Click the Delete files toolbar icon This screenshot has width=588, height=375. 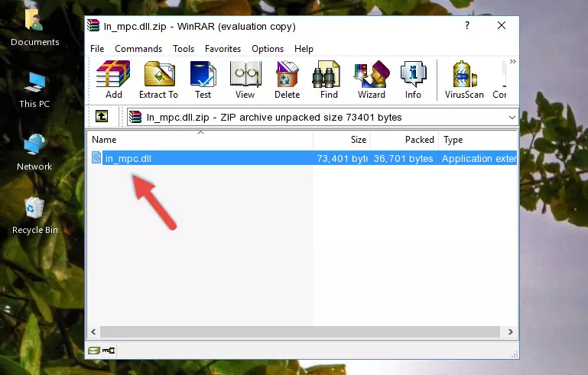(288, 79)
